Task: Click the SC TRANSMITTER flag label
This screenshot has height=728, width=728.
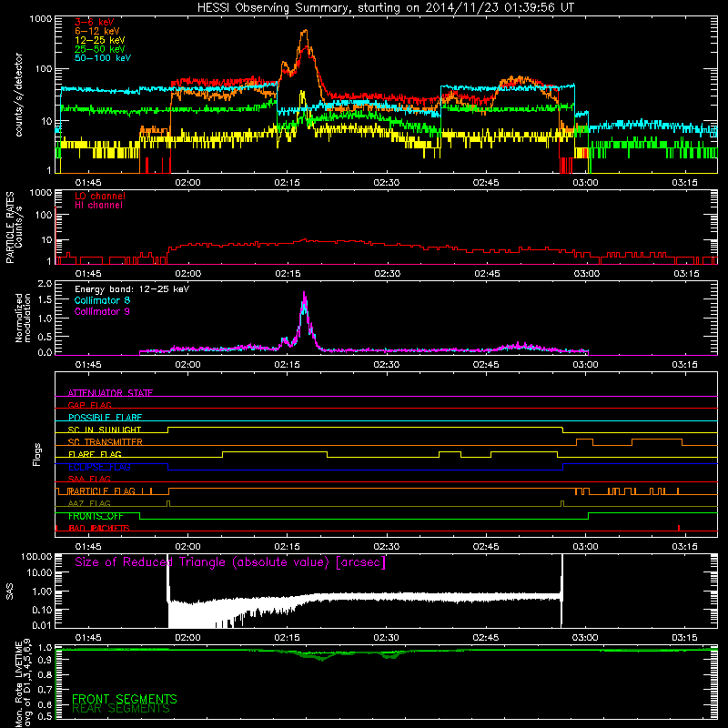Action: coord(106,442)
